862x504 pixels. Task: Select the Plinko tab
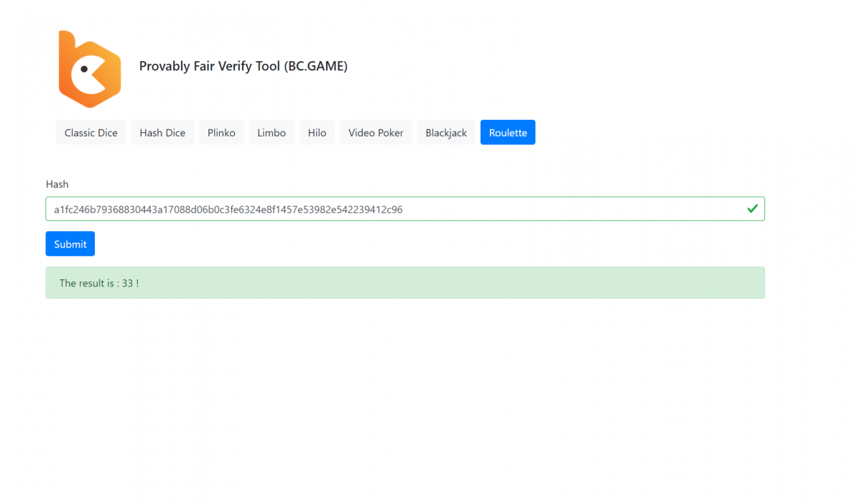click(x=221, y=133)
